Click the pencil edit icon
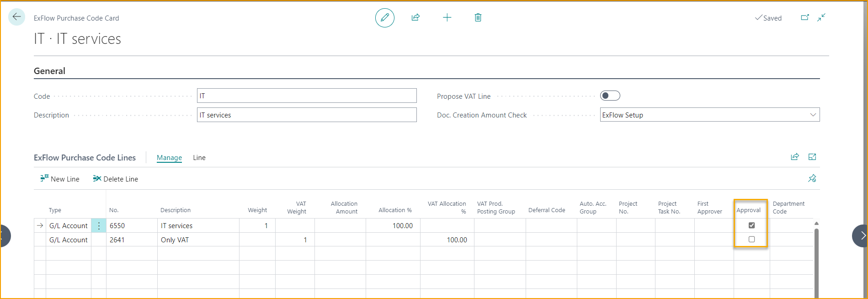This screenshot has height=299, width=868. (384, 17)
